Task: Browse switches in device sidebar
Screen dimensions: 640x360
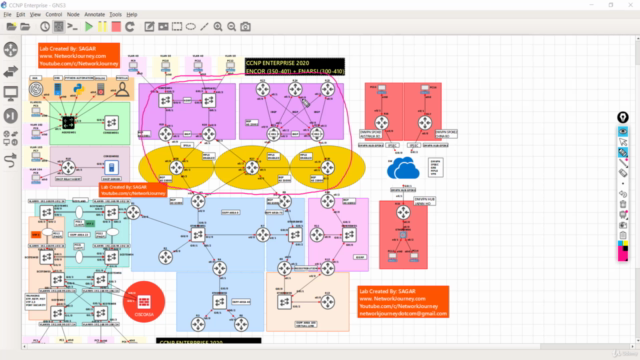Action: coord(11,71)
